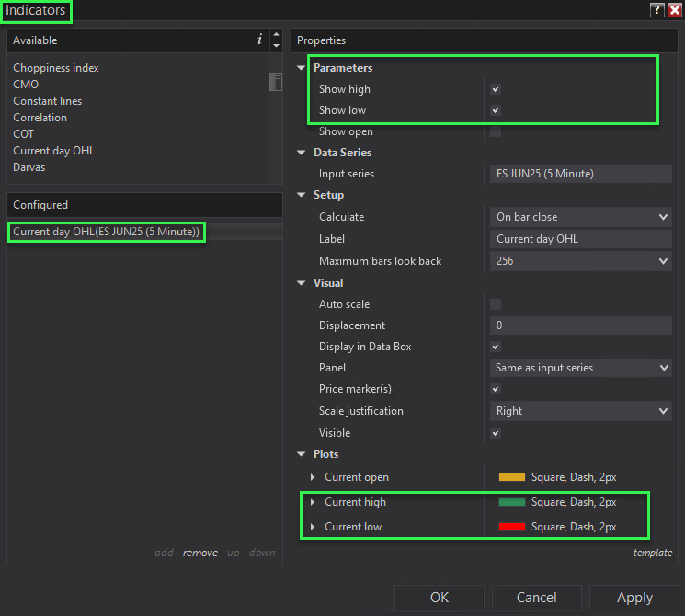This screenshot has width=685, height=616.
Task: Expand the Current high plot
Action: point(313,502)
